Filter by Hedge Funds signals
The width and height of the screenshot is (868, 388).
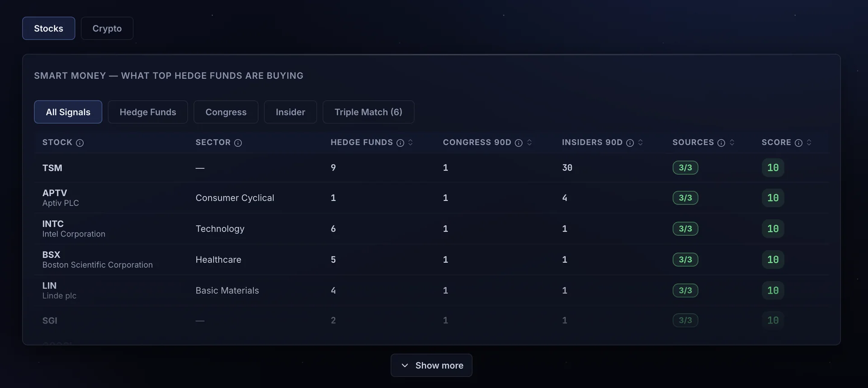tap(148, 112)
